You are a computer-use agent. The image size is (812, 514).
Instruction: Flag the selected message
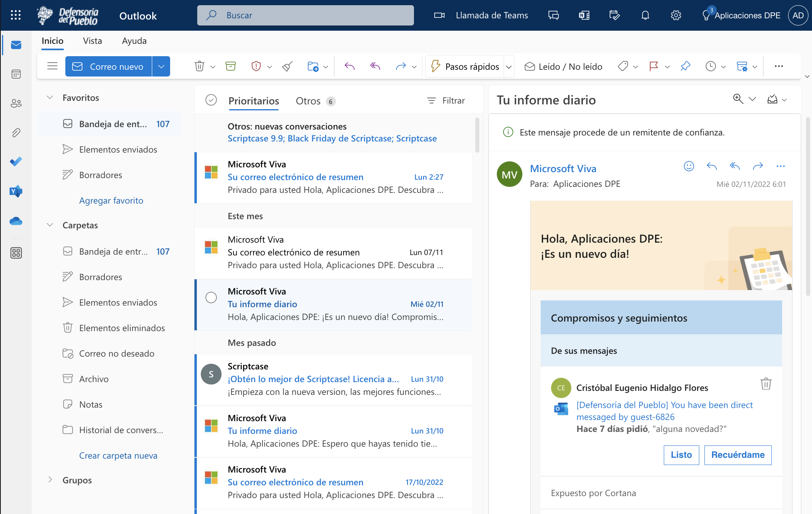(x=654, y=66)
